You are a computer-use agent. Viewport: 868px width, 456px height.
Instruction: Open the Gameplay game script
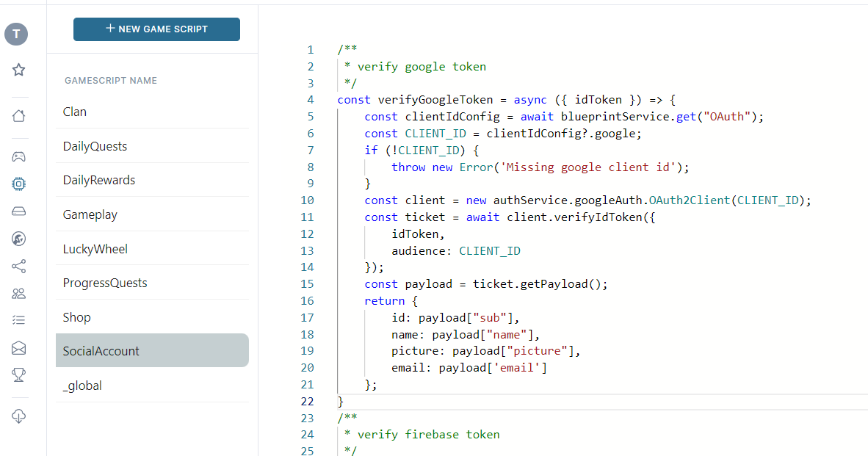click(x=152, y=214)
